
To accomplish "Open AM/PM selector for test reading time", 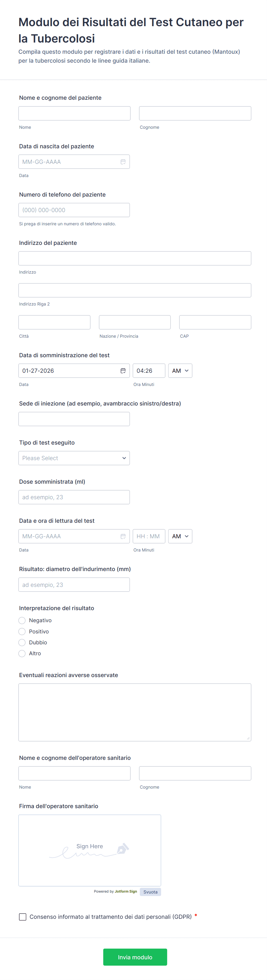I will (180, 536).
